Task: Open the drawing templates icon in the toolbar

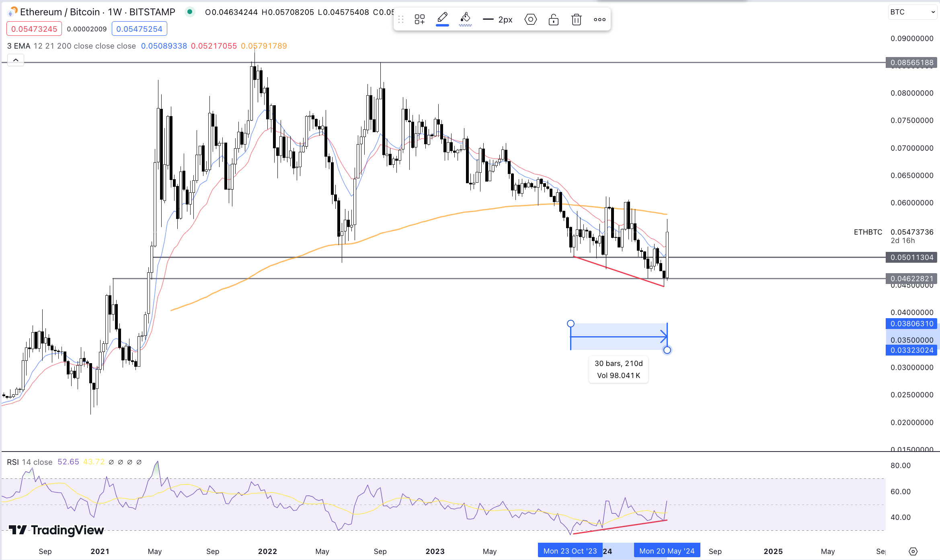Action: coord(419,19)
